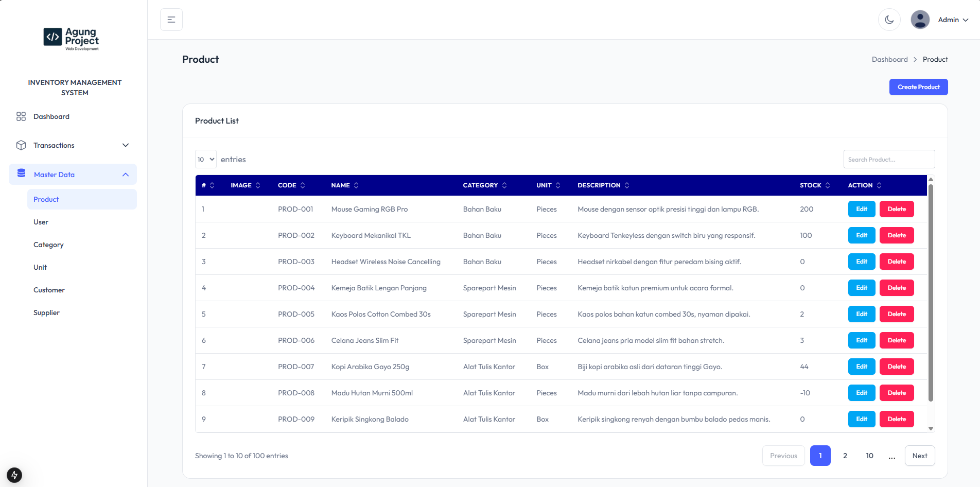Open the entries per page dropdown
980x487 pixels.
coord(206,159)
